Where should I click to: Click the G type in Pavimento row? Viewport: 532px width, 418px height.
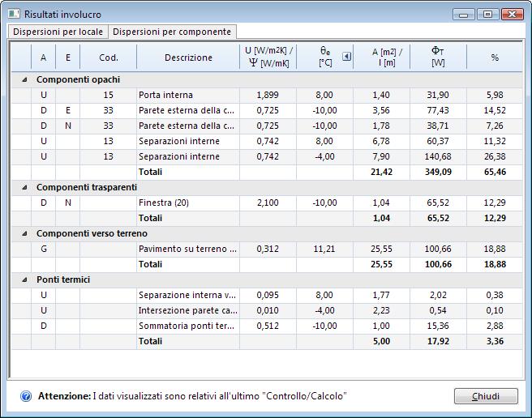tap(44, 249)
